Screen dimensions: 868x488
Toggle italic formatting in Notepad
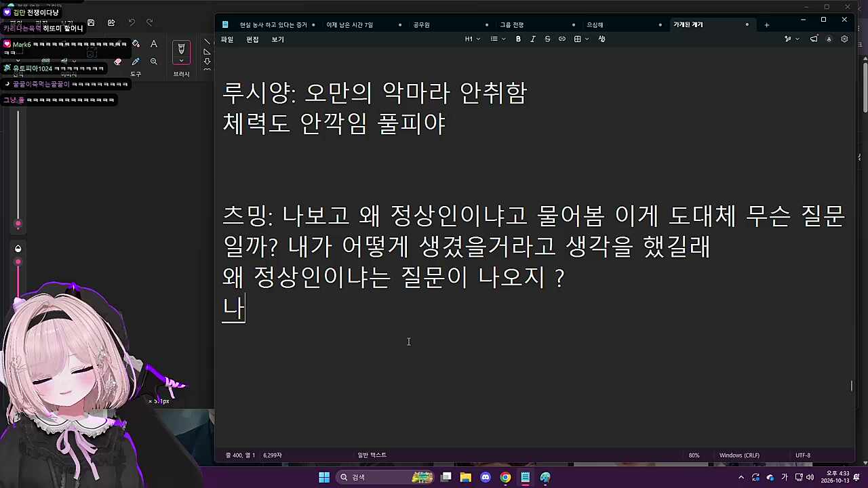point(532,39)
